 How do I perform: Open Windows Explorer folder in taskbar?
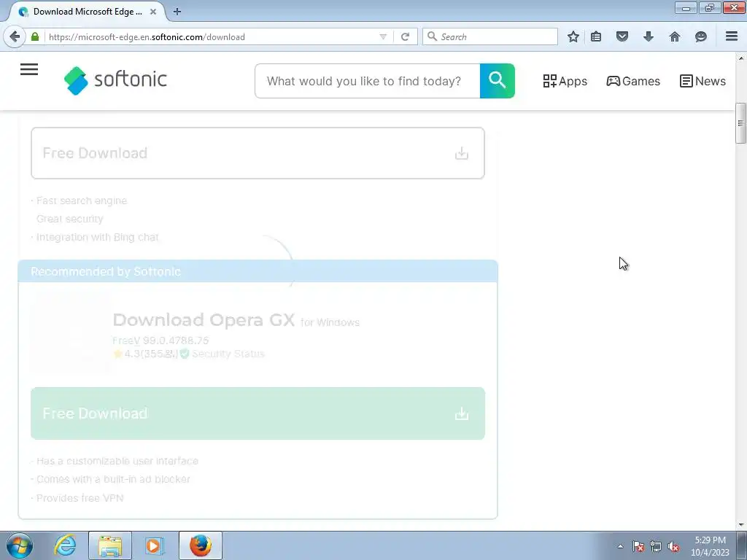tap(110, 545)
